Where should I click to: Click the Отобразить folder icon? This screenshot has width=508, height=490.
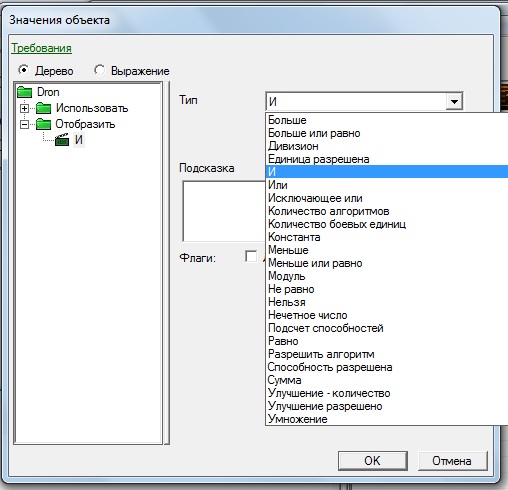pos(43,124)
